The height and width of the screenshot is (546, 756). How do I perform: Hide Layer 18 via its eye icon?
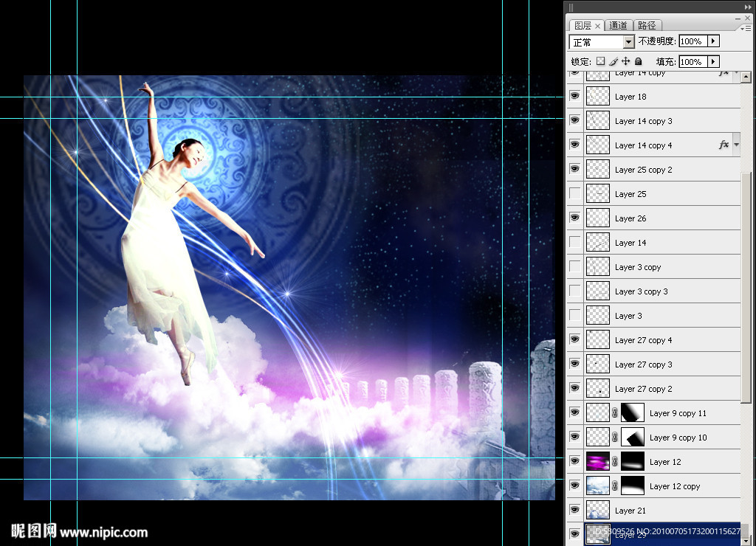pyautogui.click(x=574, y=96)
